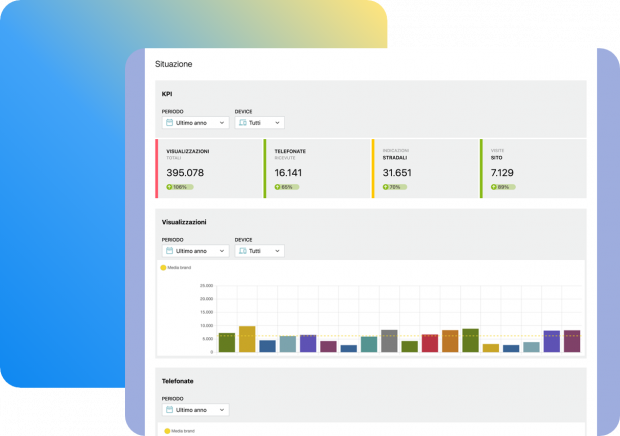Screen dimensions: 620x436
Task: Click the 70% trend badge under Indicazioni Stradali
Action: click(394, 187)
